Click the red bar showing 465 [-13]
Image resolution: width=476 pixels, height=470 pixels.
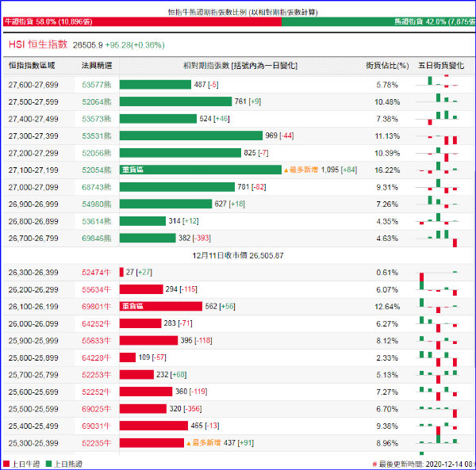tap(154, 426)
